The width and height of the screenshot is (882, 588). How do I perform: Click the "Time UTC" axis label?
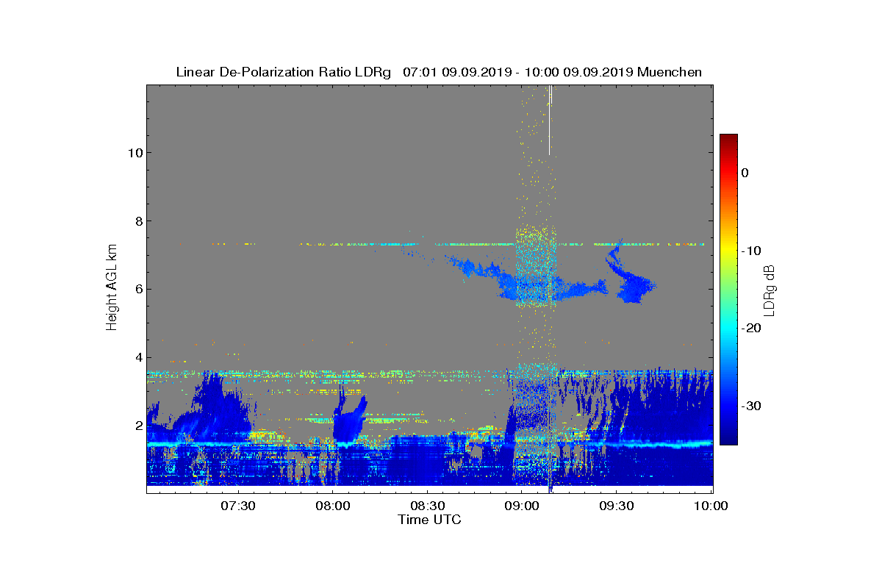(429, 520)
